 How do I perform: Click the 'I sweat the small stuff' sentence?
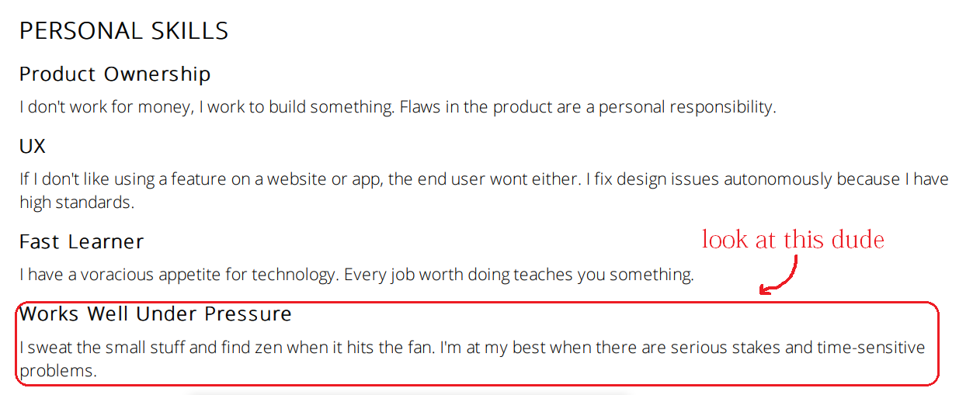click(227, 348)
